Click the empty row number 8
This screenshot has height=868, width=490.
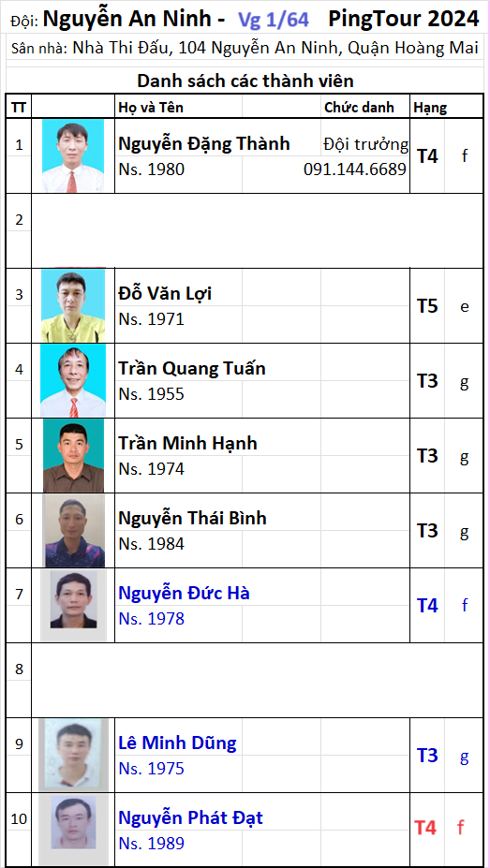coord(19,669)
